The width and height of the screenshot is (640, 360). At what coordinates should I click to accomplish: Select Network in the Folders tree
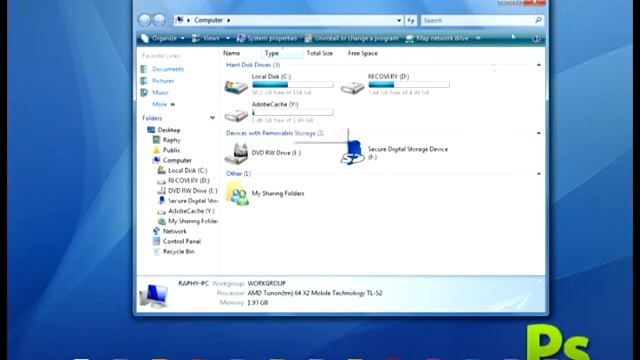tap(175, 231)
